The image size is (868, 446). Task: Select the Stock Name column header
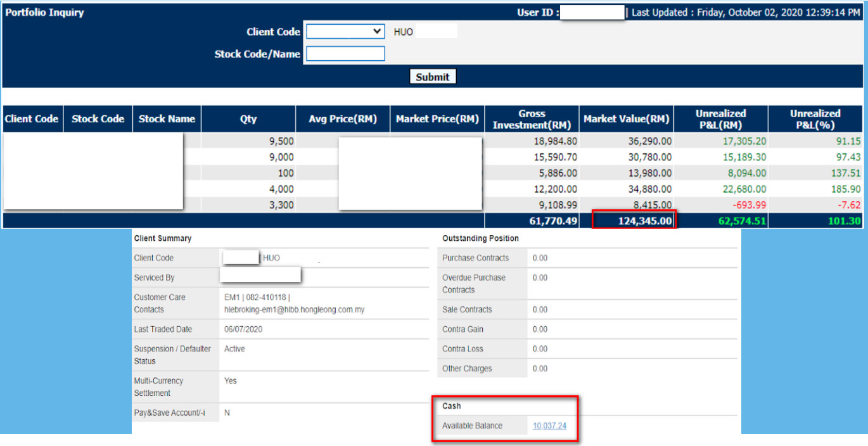pyautogui.click(x=167, y=119)
